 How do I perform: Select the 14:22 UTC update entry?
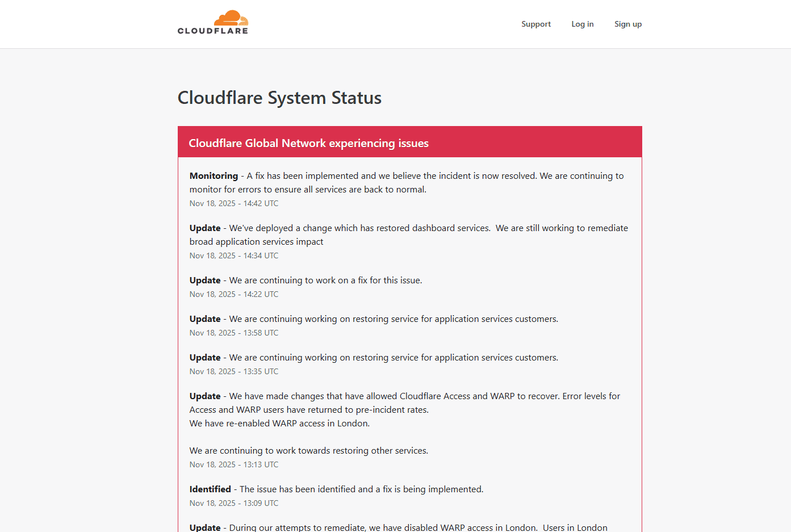[x=305, y=280]
